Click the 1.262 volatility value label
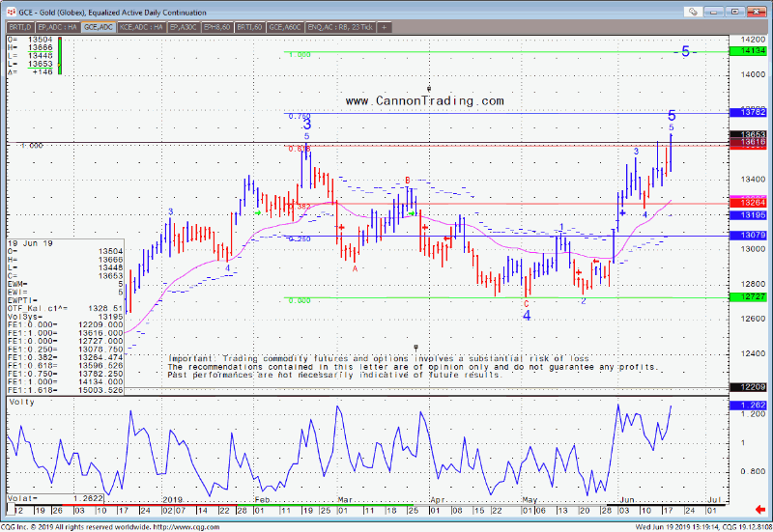Image resolution: width=773 pixels, height=532 pixels. tap(753, 406)
